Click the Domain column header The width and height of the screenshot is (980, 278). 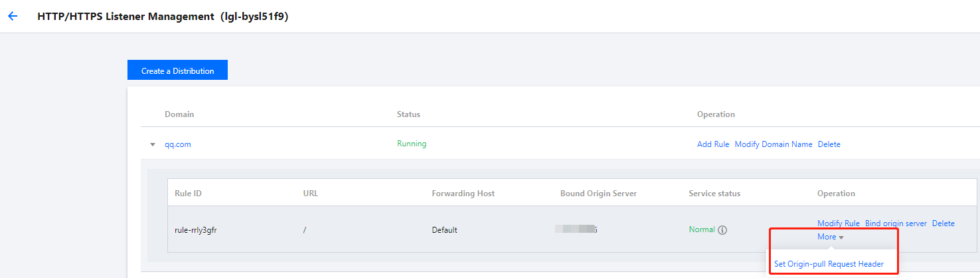pos(179,114)
